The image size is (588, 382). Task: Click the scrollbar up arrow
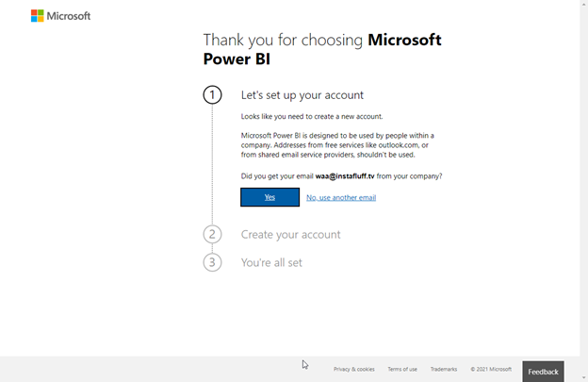pyautogui.click(x=584, y=3)
